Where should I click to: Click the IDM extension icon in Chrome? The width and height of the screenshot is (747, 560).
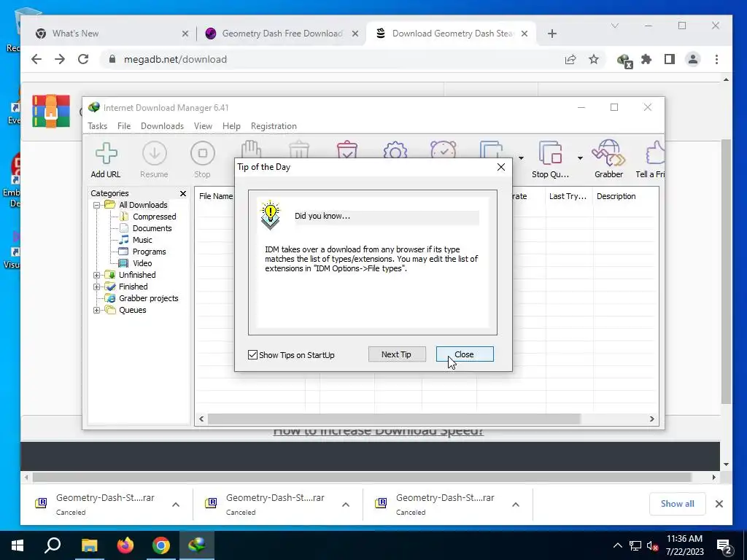624,61
